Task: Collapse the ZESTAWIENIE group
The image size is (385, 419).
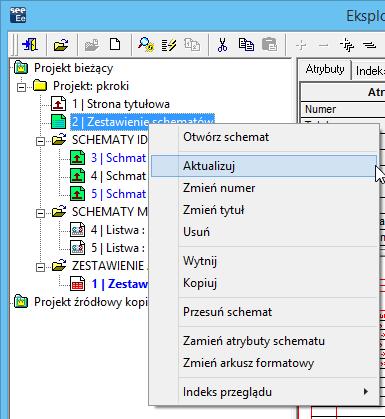Action: click(x=40, y=267)
